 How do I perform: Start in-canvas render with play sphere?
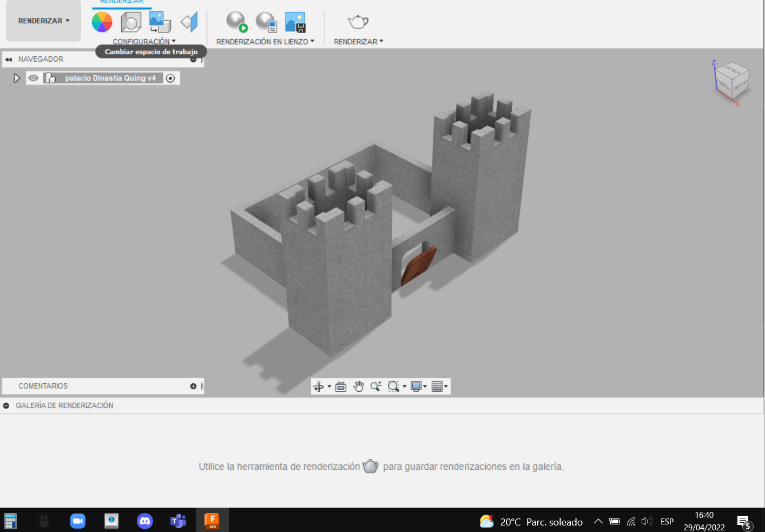236,22
